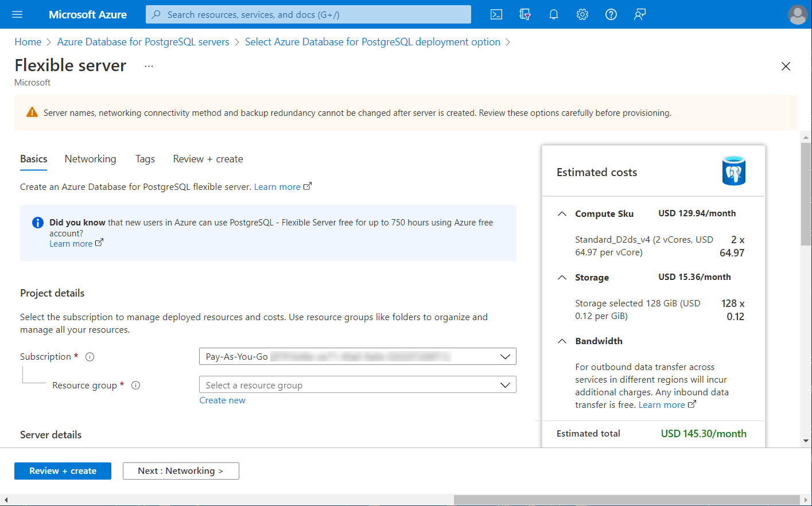Open the Help question mark icon

pyautogui.click(x=611, y=14)
